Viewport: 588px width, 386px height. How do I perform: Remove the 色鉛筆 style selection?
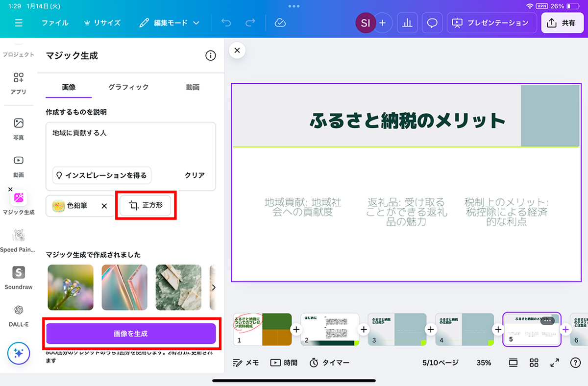point(104,206)
